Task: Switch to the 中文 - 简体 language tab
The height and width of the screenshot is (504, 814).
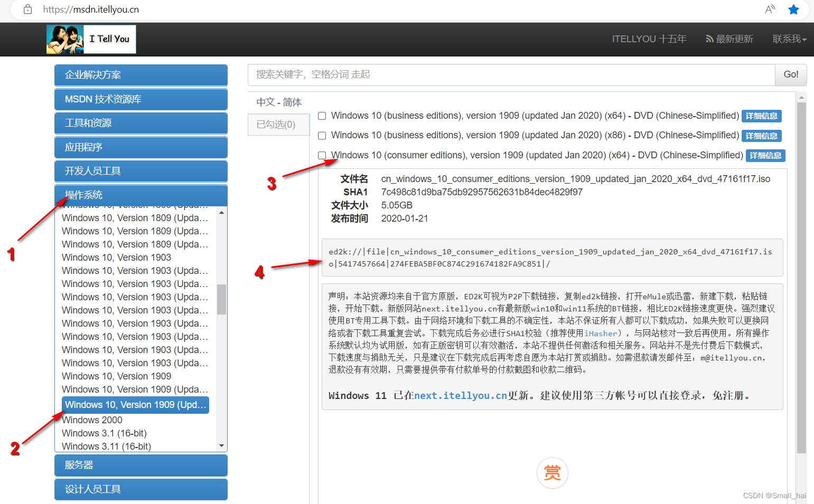Action: pyautogui.click(x=279, y=102)
